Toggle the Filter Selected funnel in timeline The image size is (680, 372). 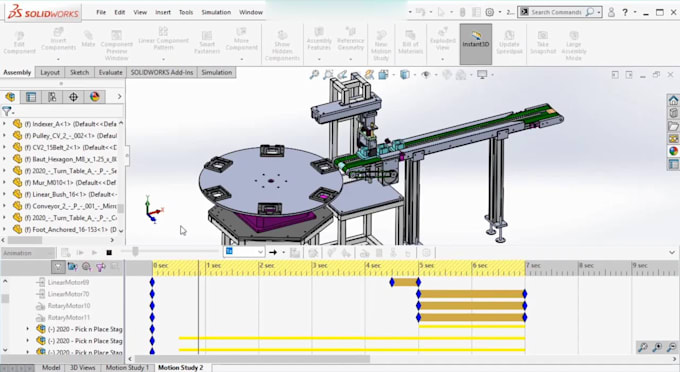[101, 267]
